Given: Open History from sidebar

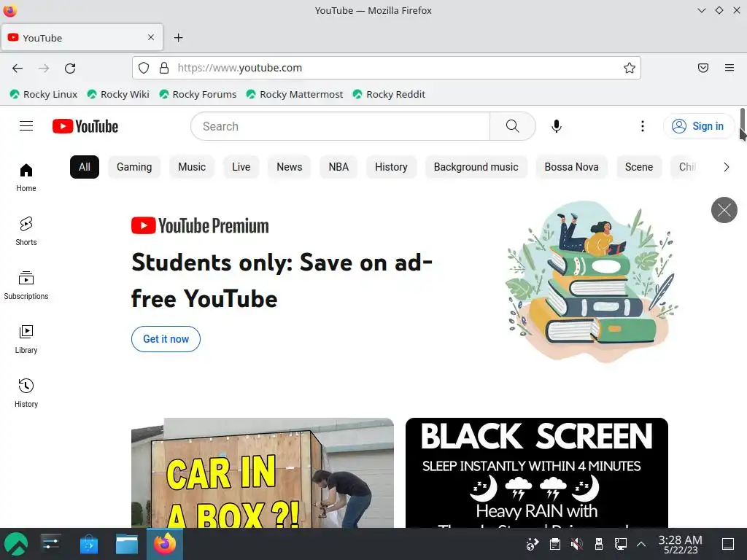Looking at the screenshot, I should (x=26, y=393).
